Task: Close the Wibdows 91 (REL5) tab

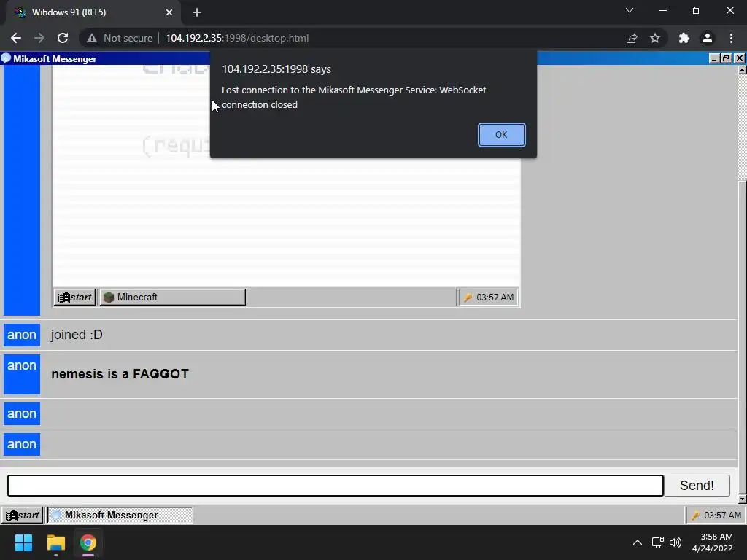Action: click(169, 12)
